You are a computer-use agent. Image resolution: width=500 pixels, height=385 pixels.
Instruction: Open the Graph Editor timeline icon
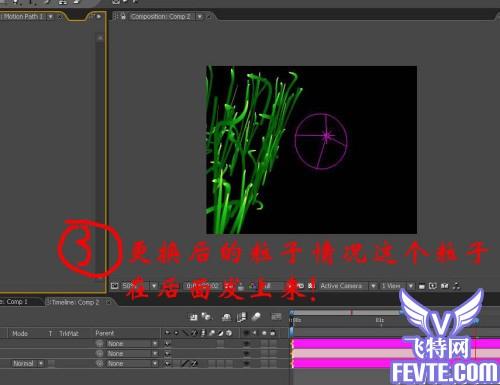(276, 316)
